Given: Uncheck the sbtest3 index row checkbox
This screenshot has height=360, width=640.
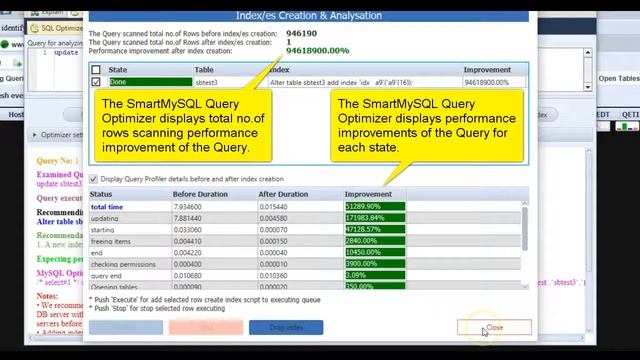Looking at the screenshot, I should coord(96,82).
